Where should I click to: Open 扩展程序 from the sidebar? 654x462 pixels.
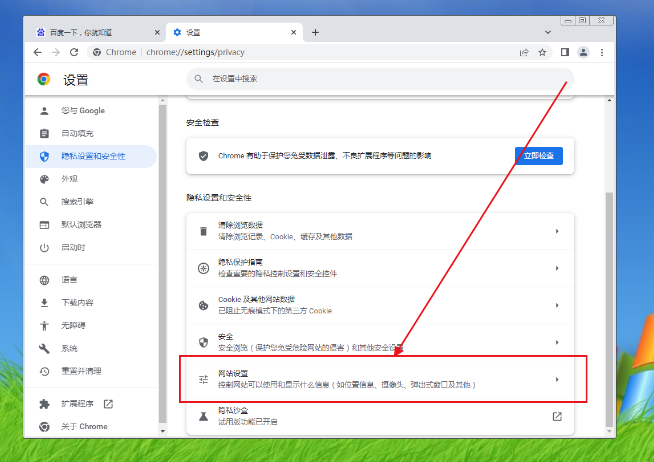tap(91, 404)
